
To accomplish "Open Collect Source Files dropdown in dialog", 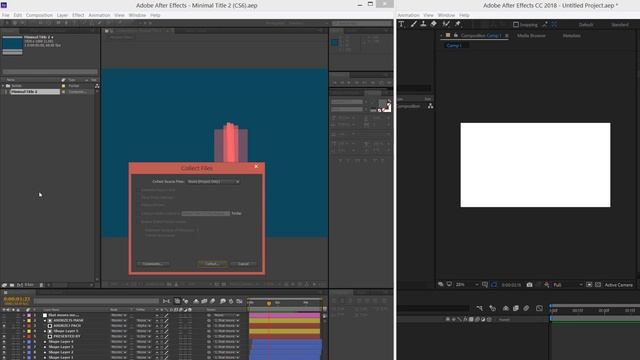I will click(213, 181).
